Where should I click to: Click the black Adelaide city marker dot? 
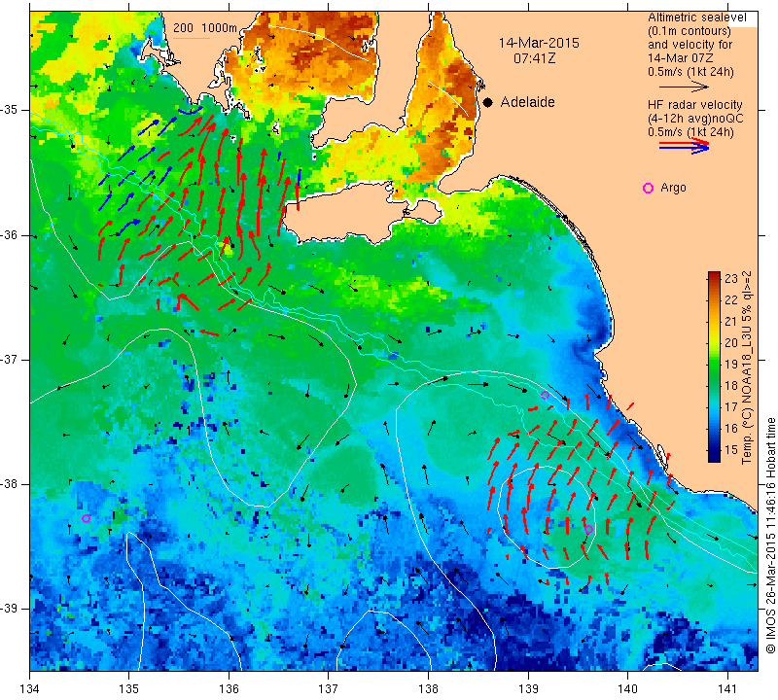coord(488,103)
